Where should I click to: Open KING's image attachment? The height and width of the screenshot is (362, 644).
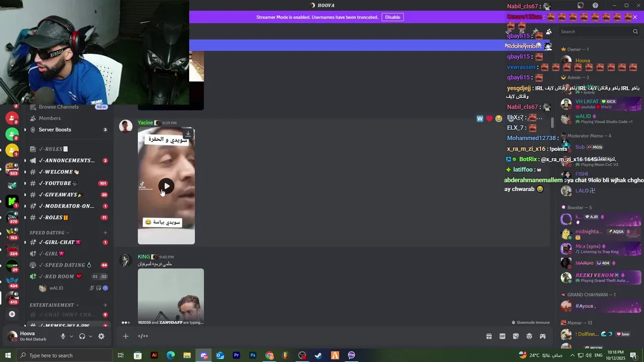point(171,295)
